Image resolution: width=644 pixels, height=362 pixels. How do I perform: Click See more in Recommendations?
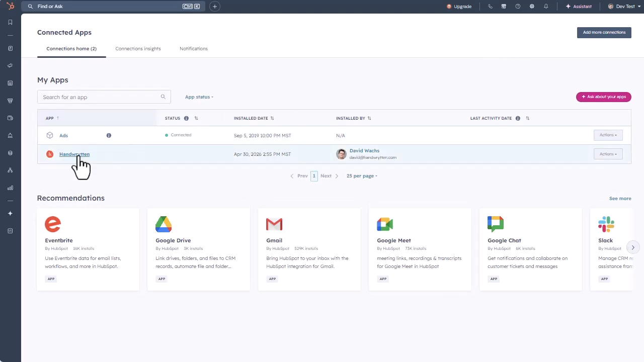click(x=620, y=199)
